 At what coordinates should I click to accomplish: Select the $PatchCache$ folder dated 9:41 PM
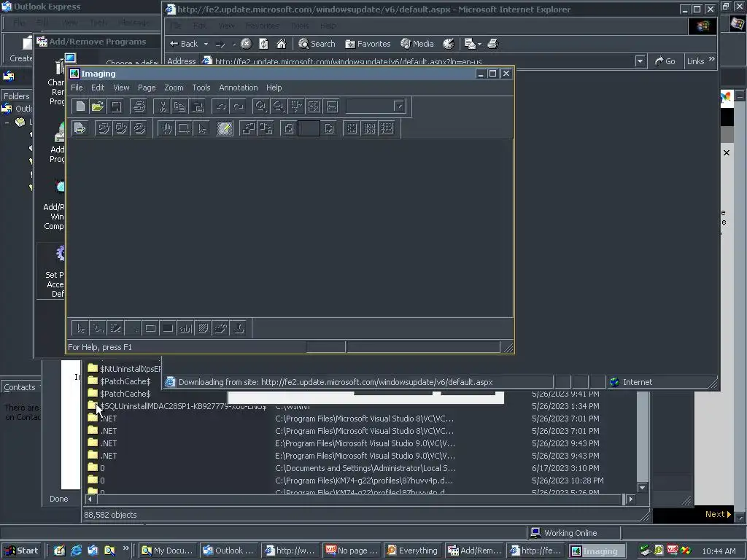click(x=119, y=394)
